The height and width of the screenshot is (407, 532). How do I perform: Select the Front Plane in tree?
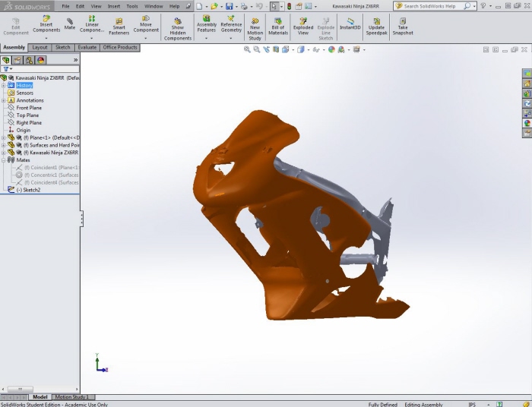(29, 108)
